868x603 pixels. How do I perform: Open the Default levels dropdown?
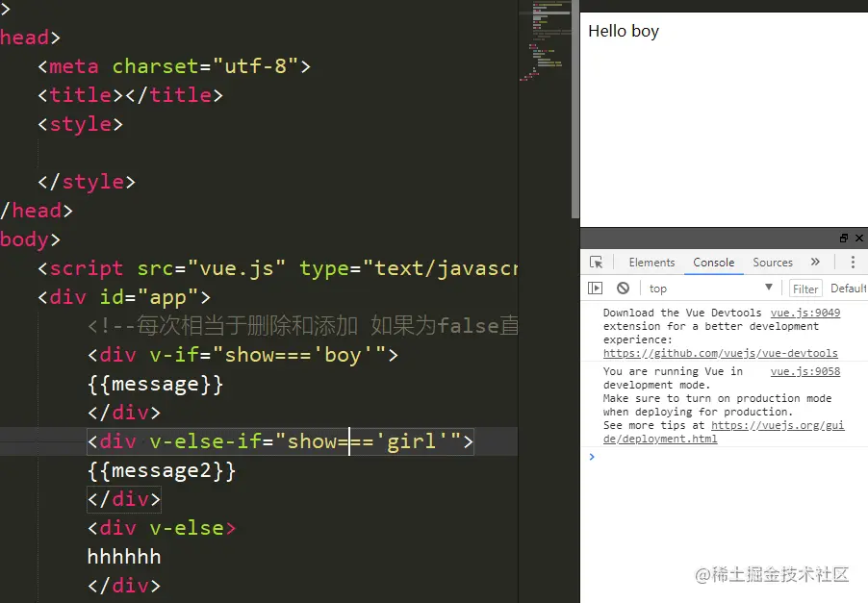click(x=848, y=289)
